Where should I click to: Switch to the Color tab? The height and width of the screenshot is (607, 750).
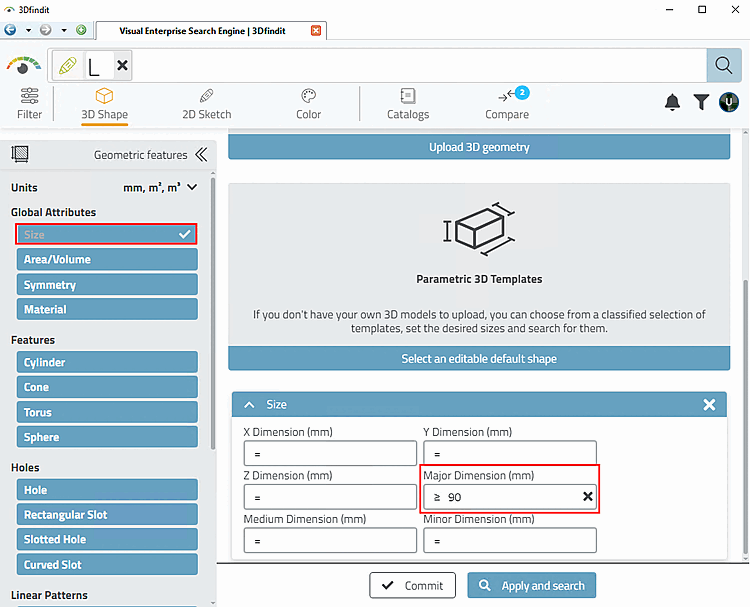(309, 103)
